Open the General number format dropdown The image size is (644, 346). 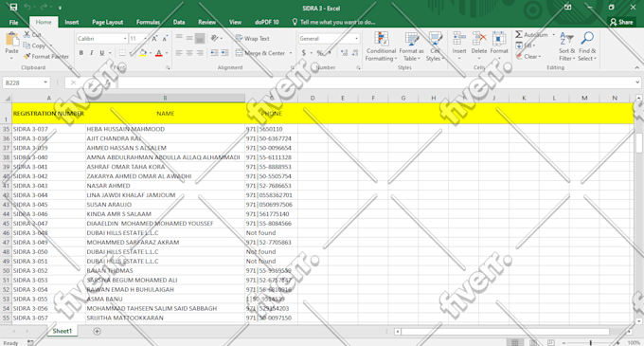pos(356,39)
